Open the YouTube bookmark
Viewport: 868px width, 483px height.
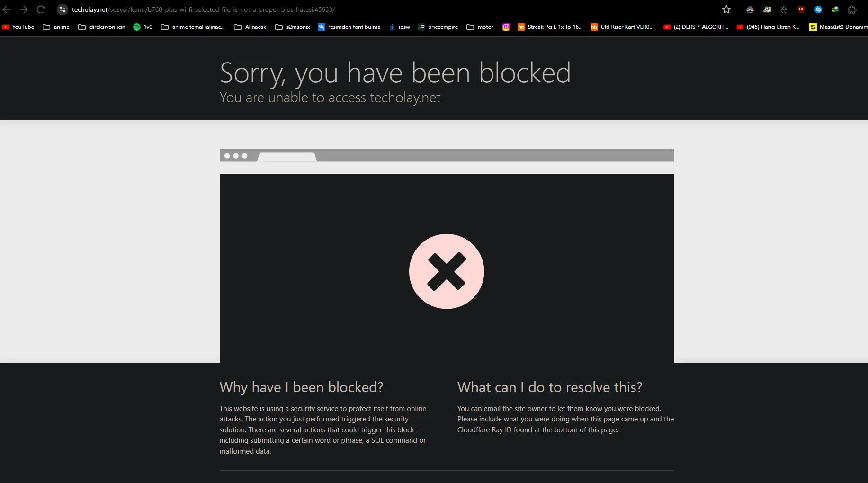point(18,27)
